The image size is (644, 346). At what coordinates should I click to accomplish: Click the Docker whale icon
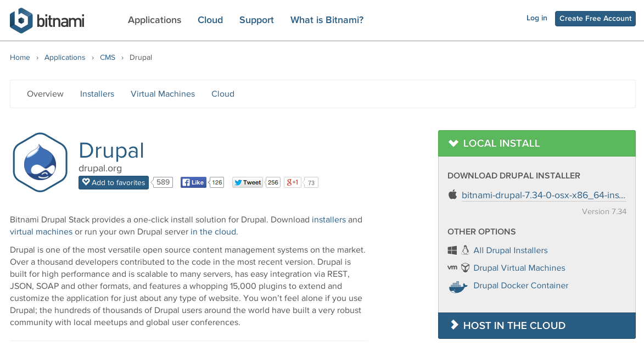tap(458, 287)
